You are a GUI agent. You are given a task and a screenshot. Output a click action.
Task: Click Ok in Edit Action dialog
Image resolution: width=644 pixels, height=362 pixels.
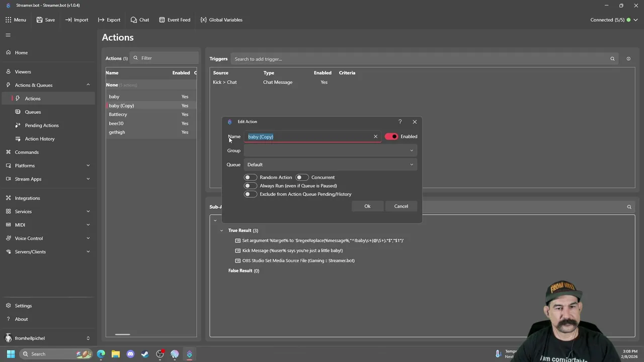tap(367, 206)
